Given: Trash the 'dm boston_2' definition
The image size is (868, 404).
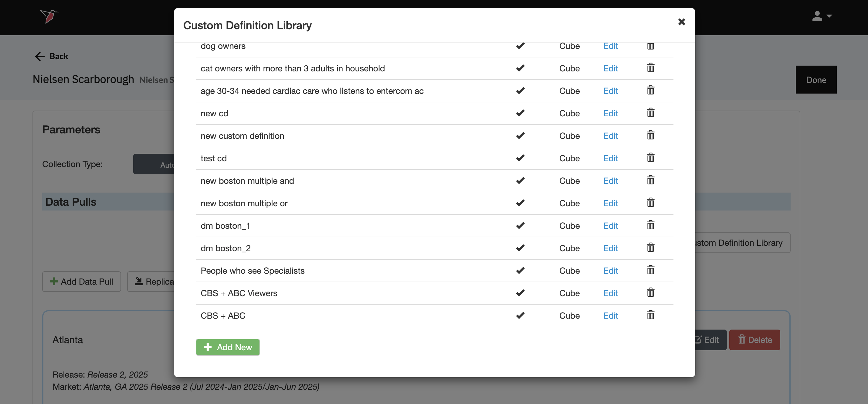Looking at the screenshot, I should [650, 248].
